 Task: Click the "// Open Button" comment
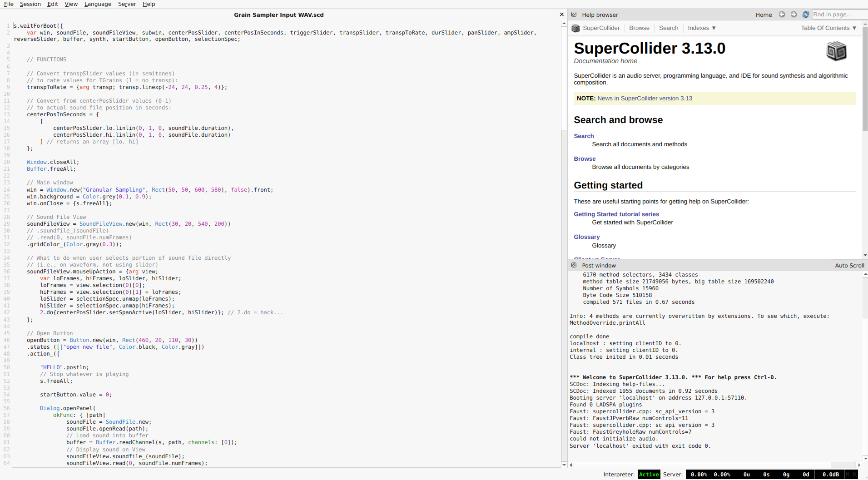point(50,333)
